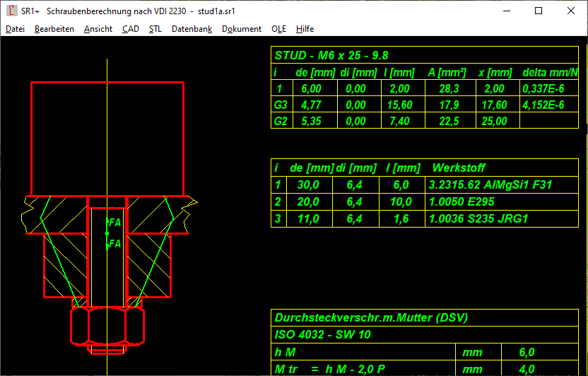Open the Bearbeiten menu
This screenshot has height=376, width=588.
tap(54, 29)
